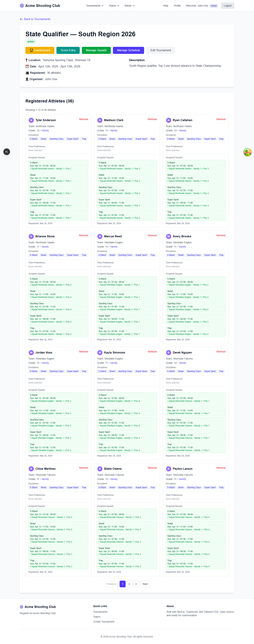Click Tyler Anderson's avatar badge
The image size is (254, 644).
pyautogui.click(x=31, y=120)
